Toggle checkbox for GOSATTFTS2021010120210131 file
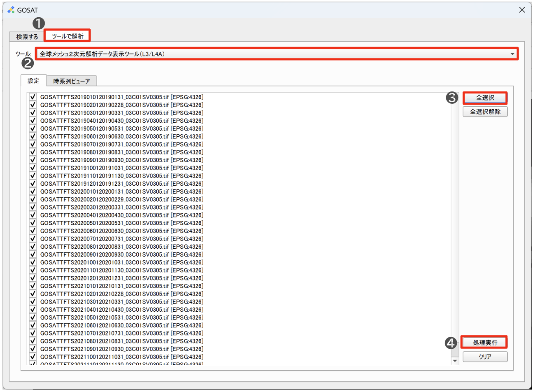 point(33,286)
